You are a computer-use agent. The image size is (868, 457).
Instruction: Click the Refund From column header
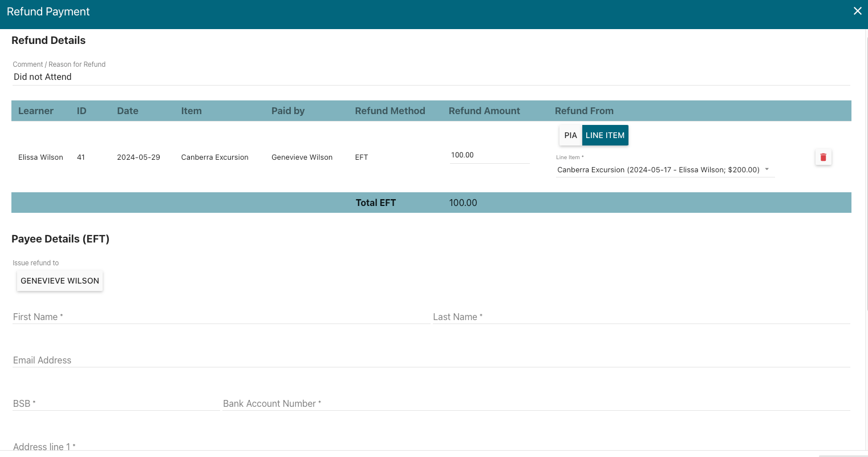point(584,111)
